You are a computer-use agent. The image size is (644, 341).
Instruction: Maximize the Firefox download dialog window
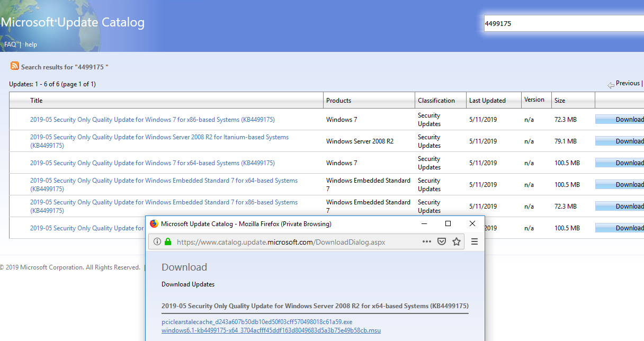tap(448, 224)
